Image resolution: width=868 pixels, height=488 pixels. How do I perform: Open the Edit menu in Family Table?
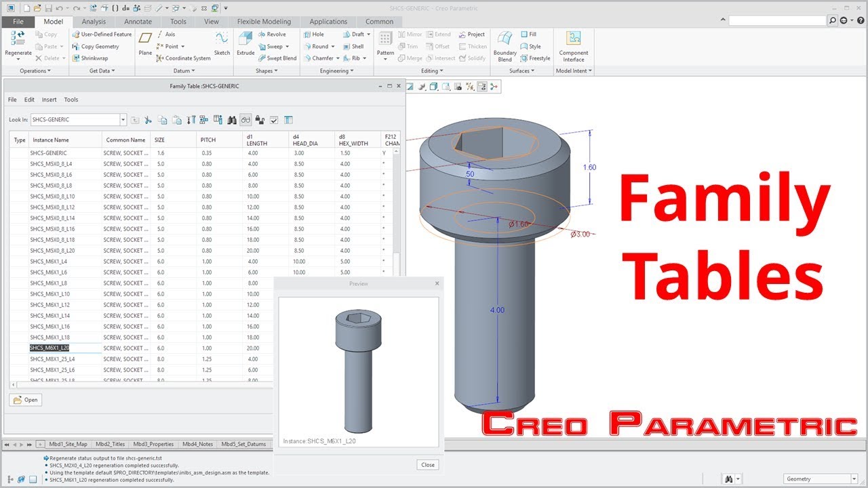pos(29,100)
